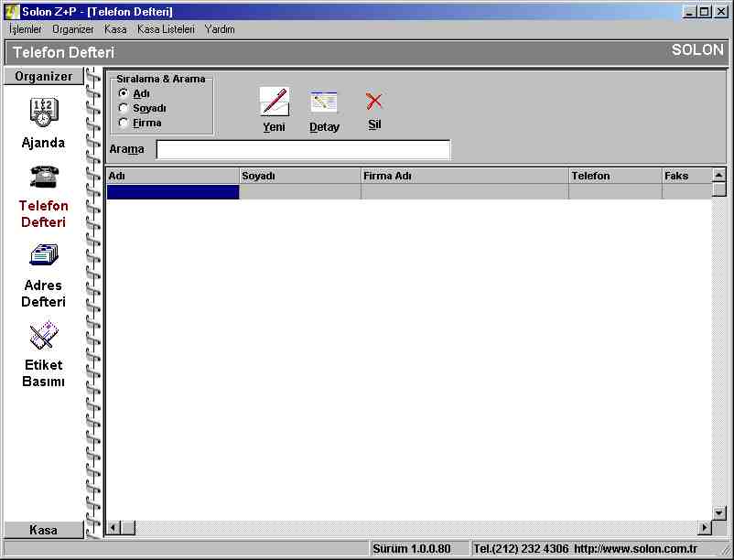Select the Adı sort radio button
Viewport: 734px width, 560px height.
tap(124, 93)
